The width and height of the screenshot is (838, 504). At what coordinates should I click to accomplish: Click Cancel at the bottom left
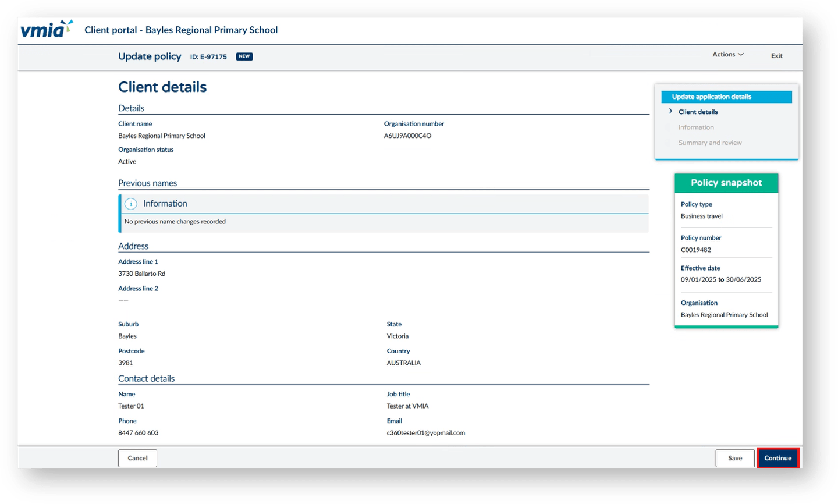137,458
